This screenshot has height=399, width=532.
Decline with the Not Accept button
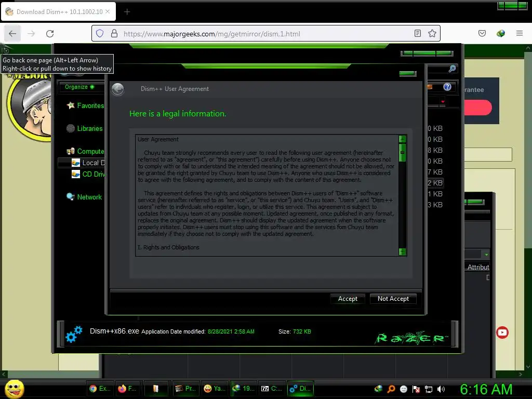(393, 299)
